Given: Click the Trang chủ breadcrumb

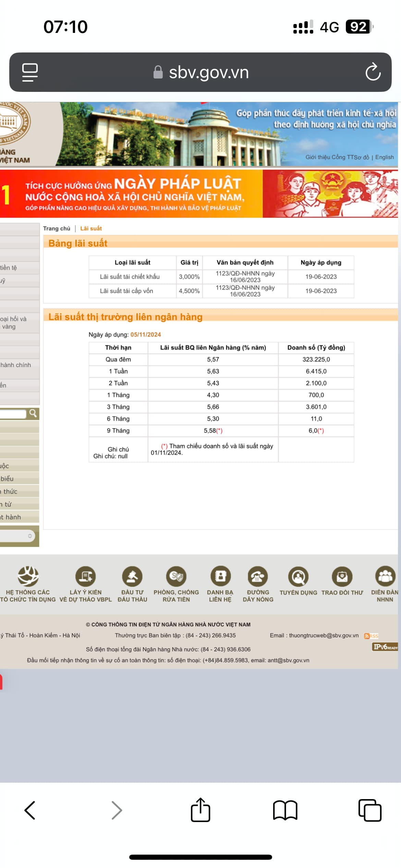Looking at the screenshot, I should point(57,229).
